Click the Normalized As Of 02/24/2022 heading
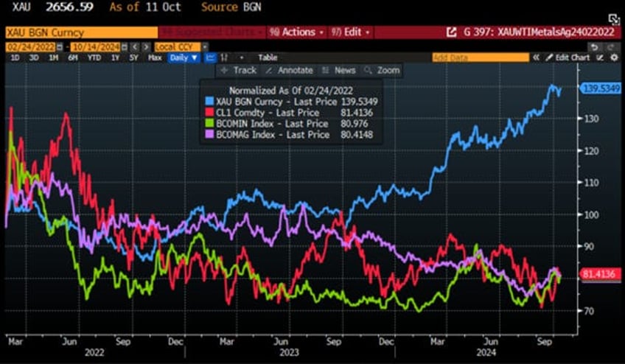Viewport: 625px width, 364px height. click(x=291, y=91)
